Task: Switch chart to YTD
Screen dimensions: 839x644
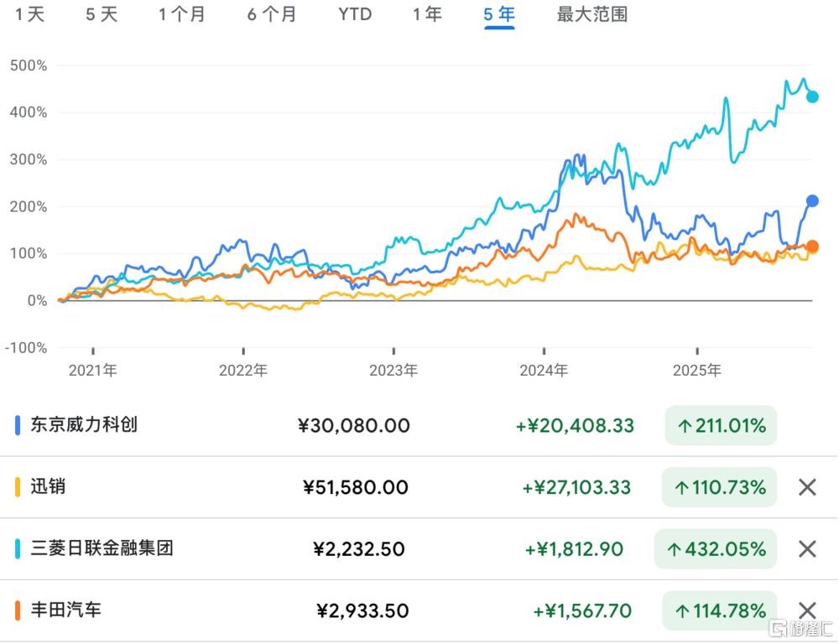Action: click(355, 15)
